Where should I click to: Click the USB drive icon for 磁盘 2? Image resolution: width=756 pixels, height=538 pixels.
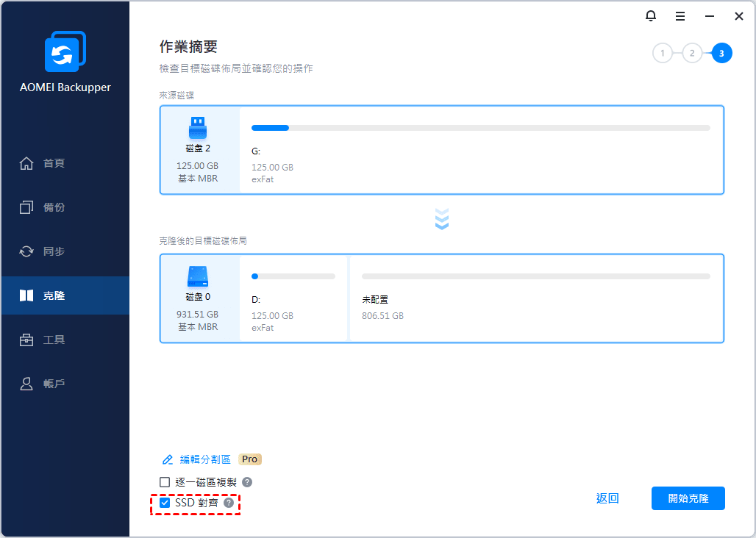[x=198, y=128]
